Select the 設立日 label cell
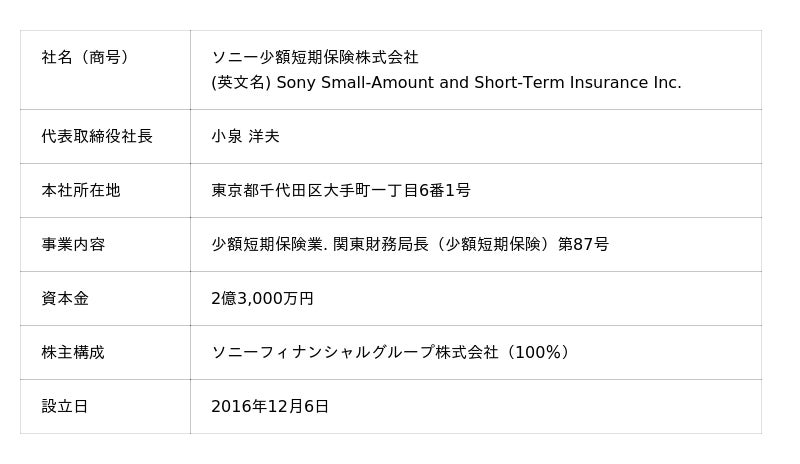The height and width of the screenshot is (464, 800). [65, 406]
